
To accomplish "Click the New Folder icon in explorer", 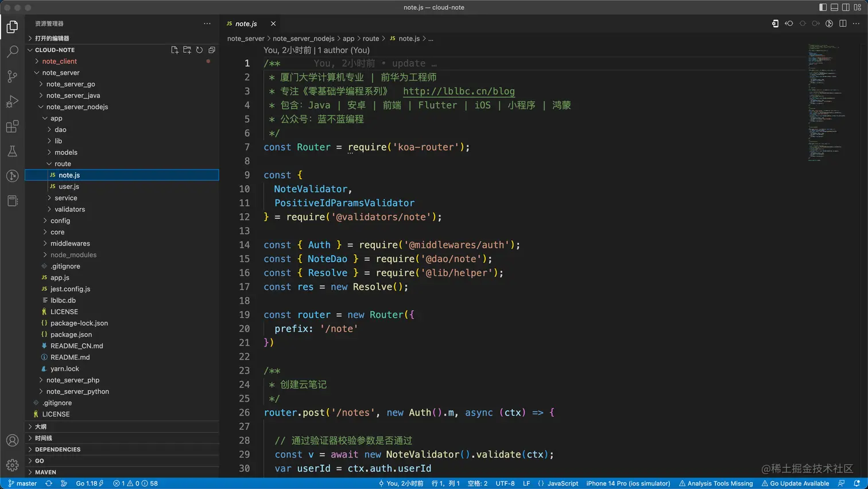I will (187, 50).
